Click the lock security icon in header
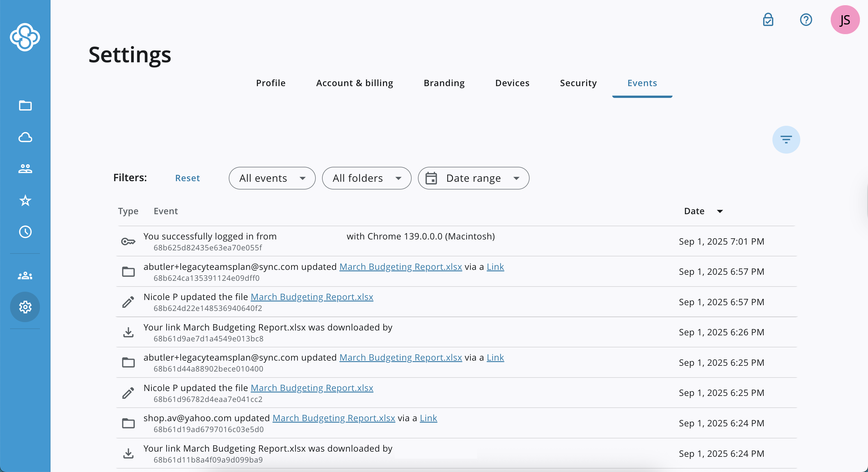Screen dimensions: 868x472 (768, 20)
